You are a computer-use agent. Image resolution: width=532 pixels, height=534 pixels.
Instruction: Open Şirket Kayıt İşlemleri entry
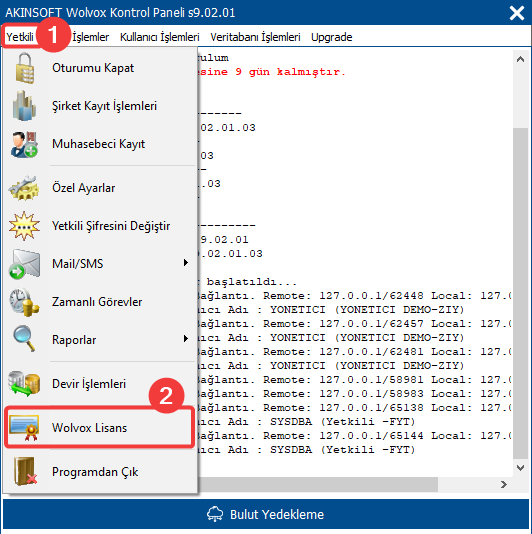click(100, 106)
